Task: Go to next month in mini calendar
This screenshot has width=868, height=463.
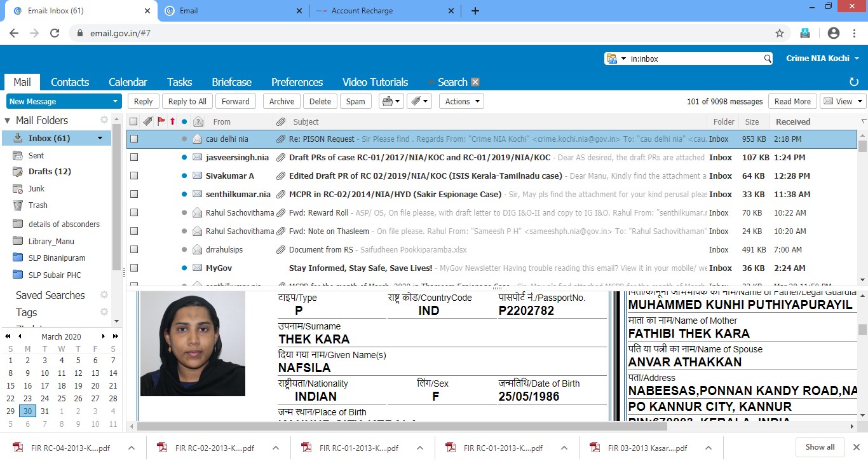Action: [104, 336]
